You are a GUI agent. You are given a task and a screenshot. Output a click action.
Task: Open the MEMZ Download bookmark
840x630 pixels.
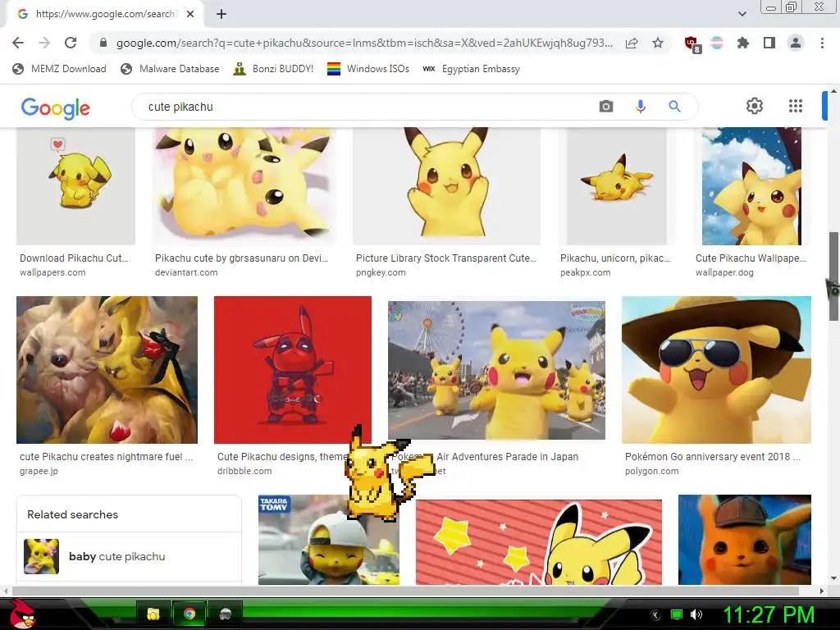59,69
